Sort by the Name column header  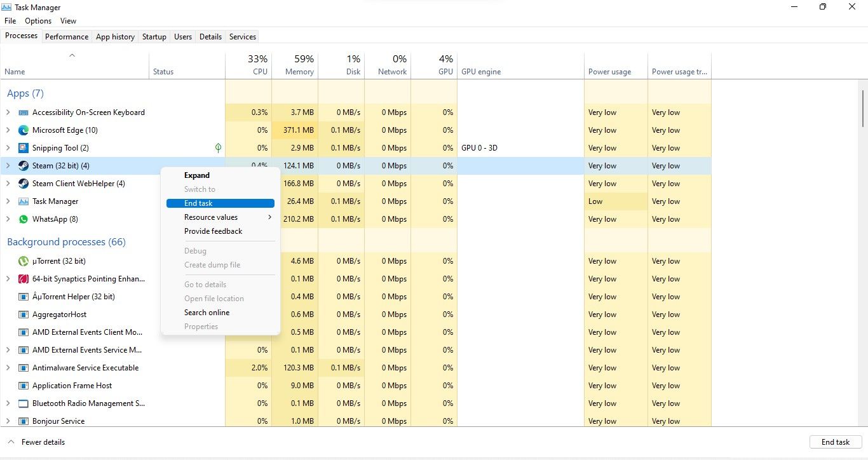tap(75, 65)
